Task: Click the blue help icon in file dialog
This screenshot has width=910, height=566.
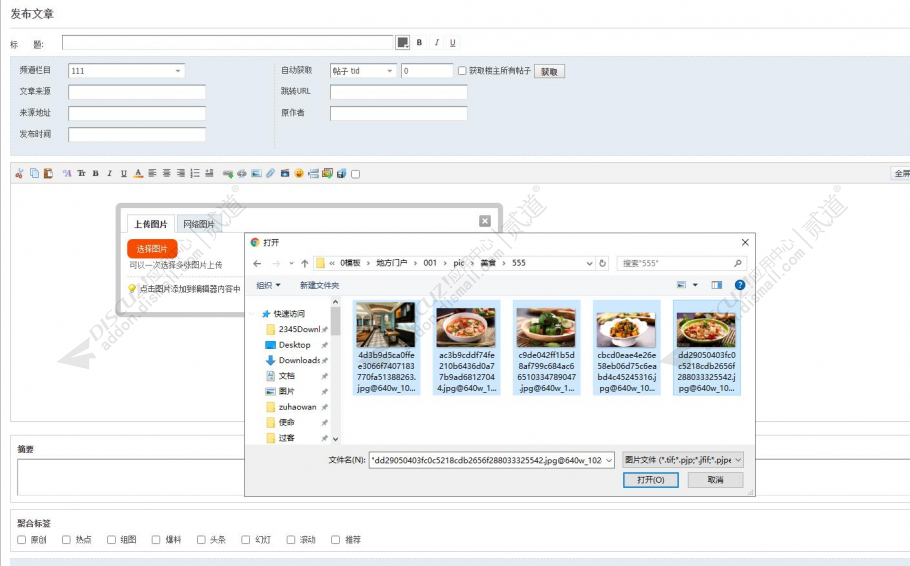Action: [x=739, y=285]
